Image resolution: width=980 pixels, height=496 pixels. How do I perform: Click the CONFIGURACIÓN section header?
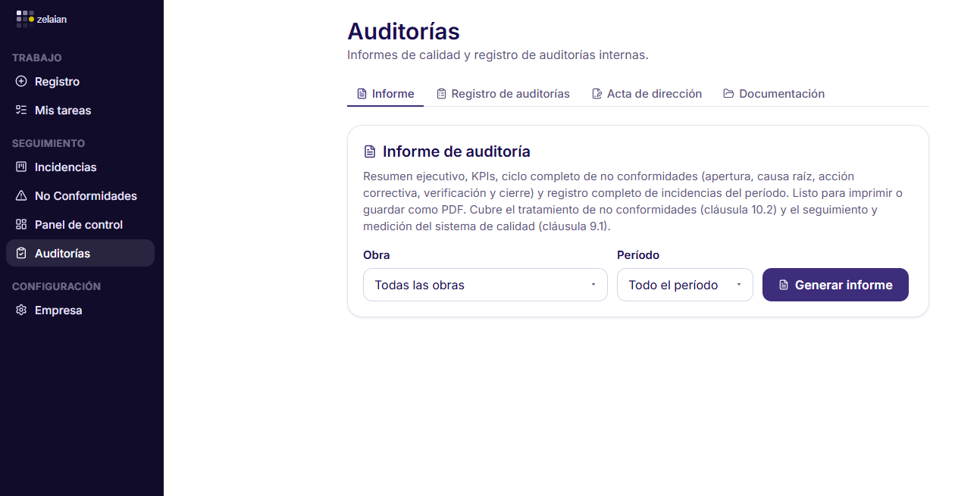(56, 286)
